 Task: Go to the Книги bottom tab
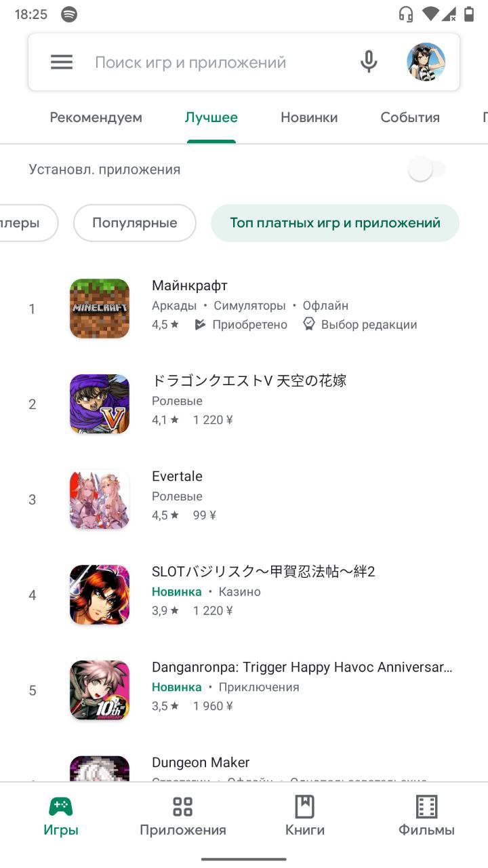pyautogui.click(x=305, y=816)
